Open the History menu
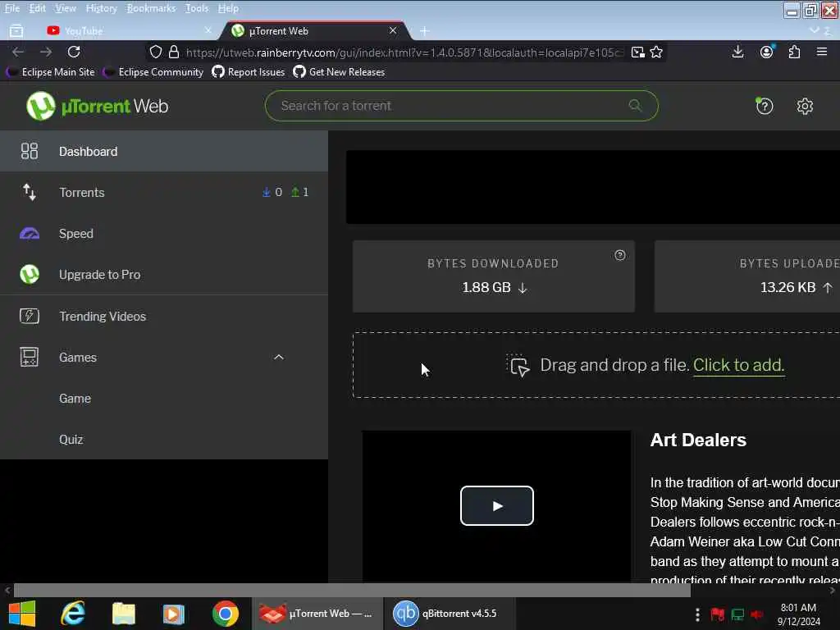This screenshot has height=630, width=840. [101, 8]
